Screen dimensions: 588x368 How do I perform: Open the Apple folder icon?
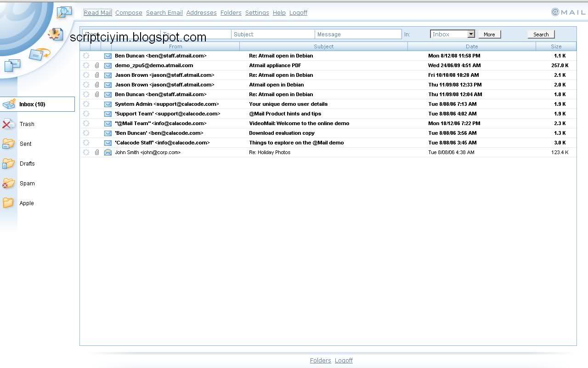pyautogui.click(x=8, y=203)
